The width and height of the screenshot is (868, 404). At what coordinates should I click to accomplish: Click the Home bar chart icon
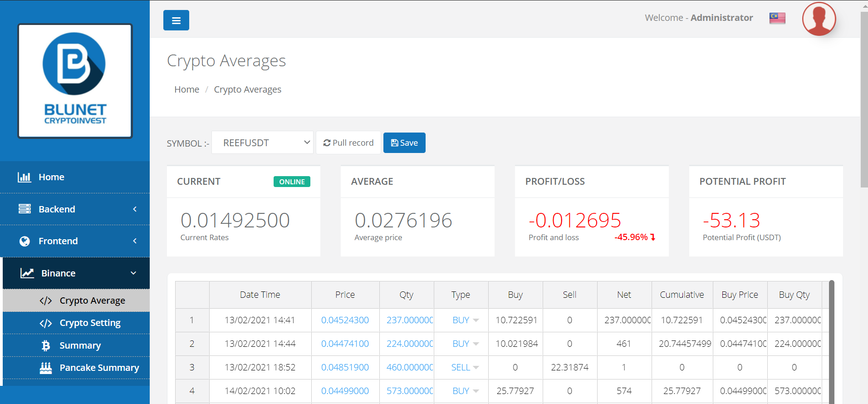pyautogui.click(x=25, y=177)
